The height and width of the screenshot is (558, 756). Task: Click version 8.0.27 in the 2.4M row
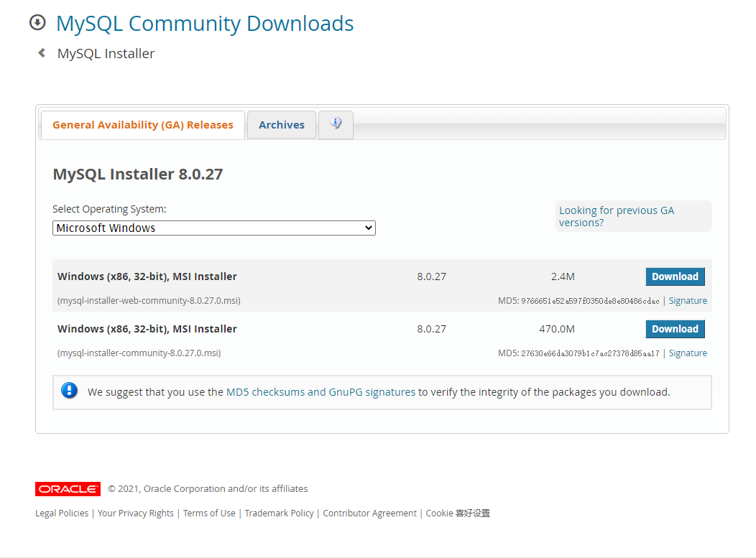(431, 276)
